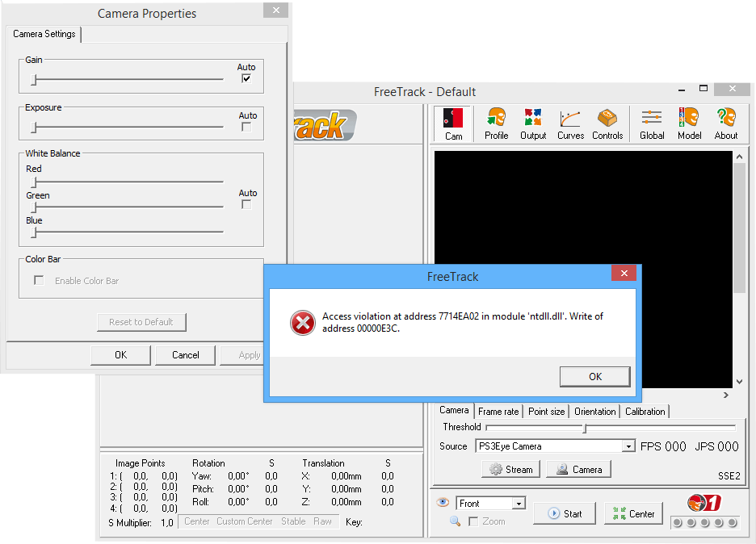
Task: Expand the Source camera dropdown
Action: [x=628, y=446]
